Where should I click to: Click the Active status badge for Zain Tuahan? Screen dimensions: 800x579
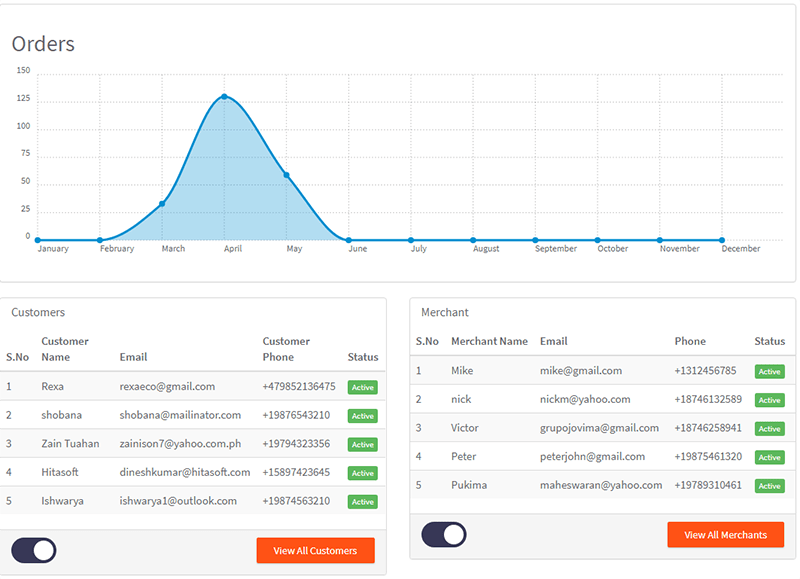pyautogui.click(x=363, y=444)
